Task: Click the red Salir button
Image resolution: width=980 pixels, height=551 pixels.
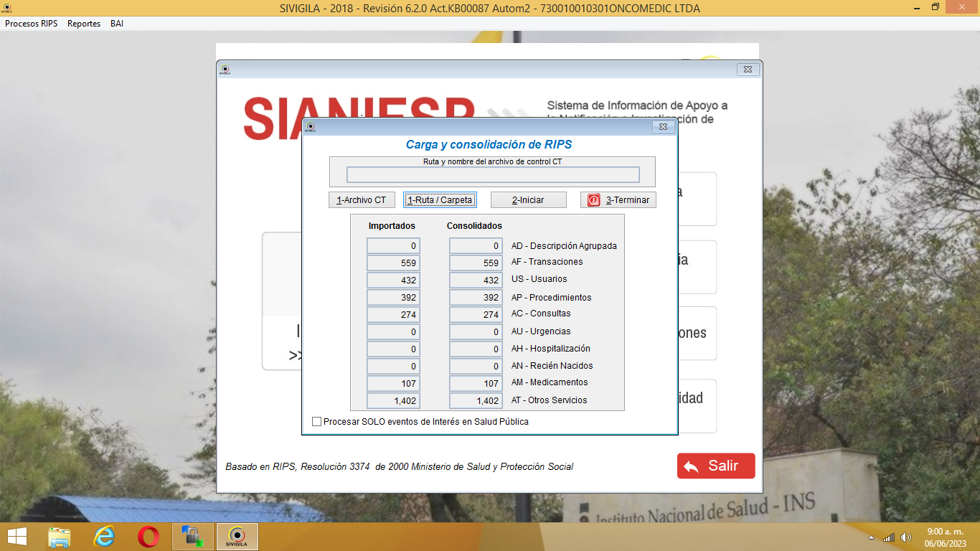Action: click(x=716, y=466)
